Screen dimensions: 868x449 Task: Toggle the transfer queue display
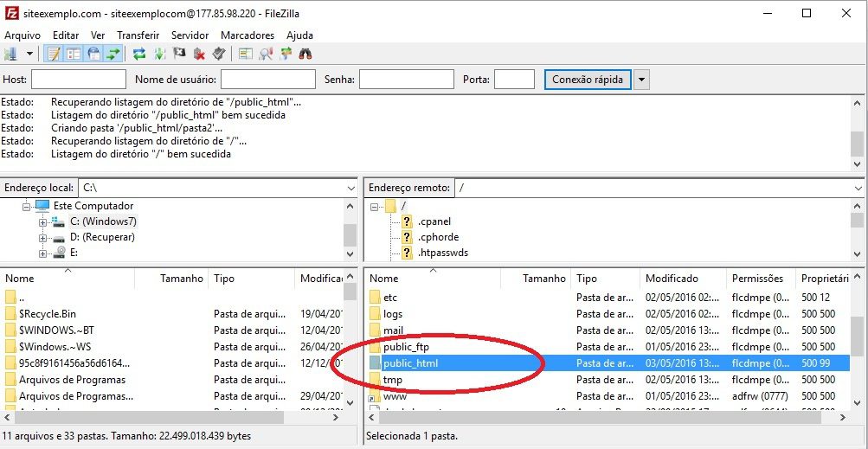click(113, 54)
